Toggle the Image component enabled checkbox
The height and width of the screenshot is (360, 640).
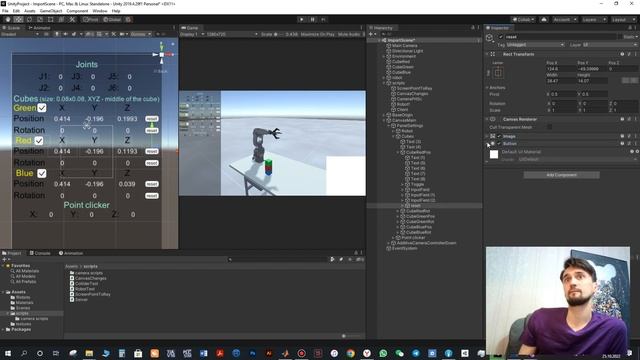499,136
